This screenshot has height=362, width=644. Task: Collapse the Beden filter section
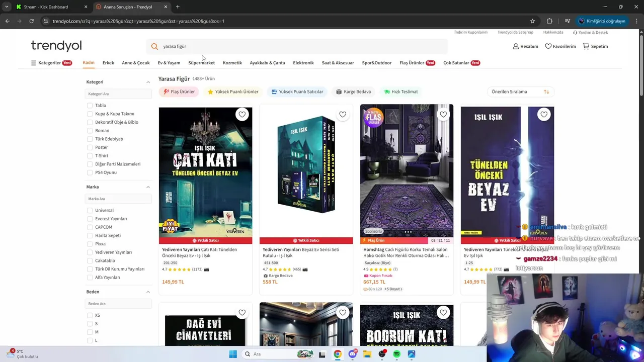pos(148,292)
